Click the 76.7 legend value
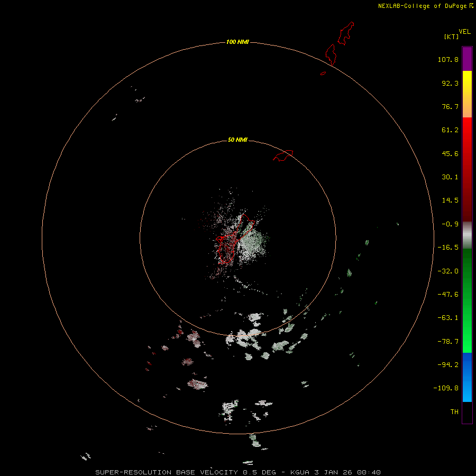Screen dimensions: 476x476 (x=450, y=106)
